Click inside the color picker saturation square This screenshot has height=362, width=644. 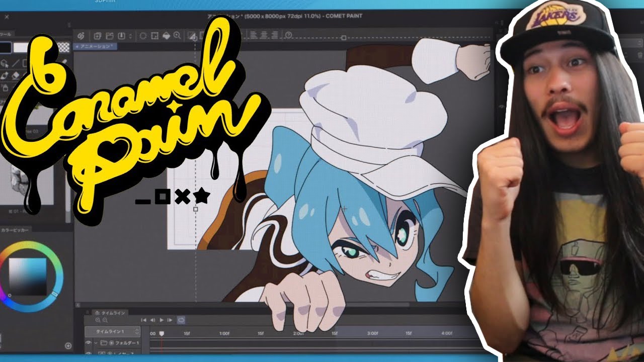click(28, 276)
